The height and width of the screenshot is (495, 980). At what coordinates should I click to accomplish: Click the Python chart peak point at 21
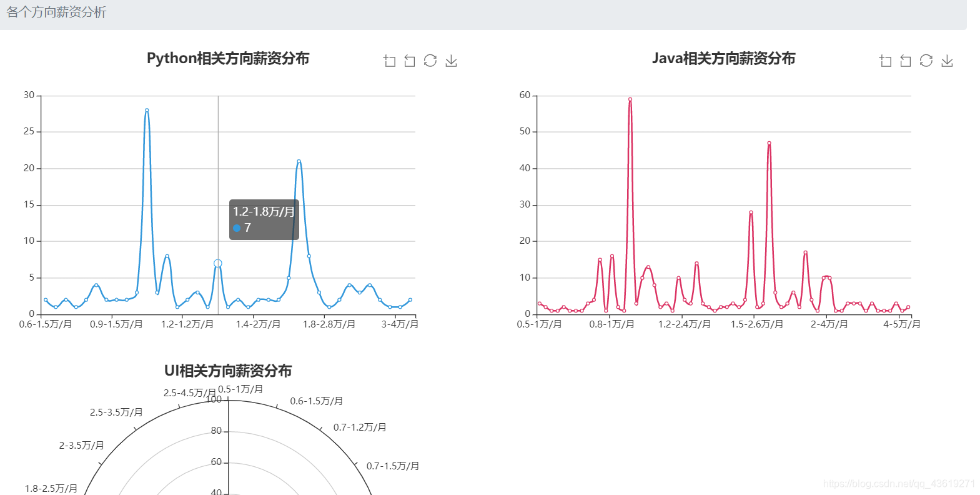coord(299,161)
